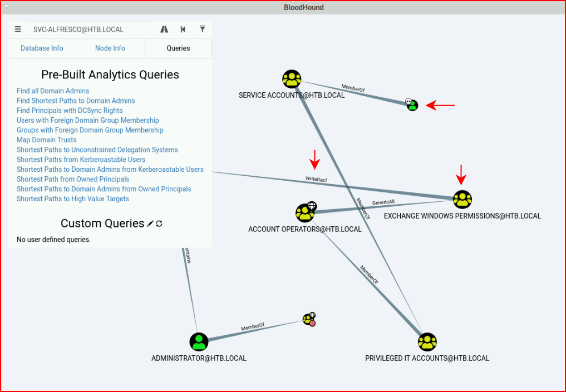Run Shortest Paths to High Value Targets
566x392 pixels.
[x=72, y=199]
